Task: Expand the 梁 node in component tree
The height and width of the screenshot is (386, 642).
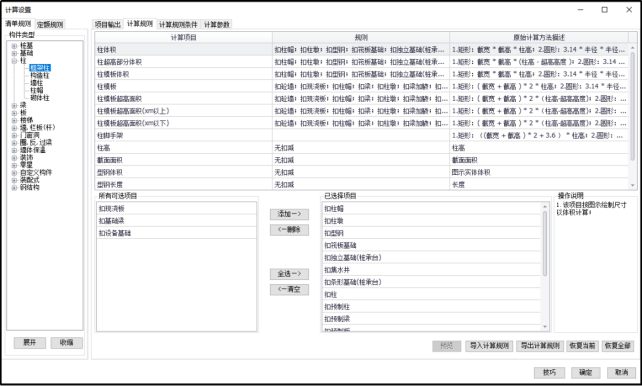Action: (15, 106)
